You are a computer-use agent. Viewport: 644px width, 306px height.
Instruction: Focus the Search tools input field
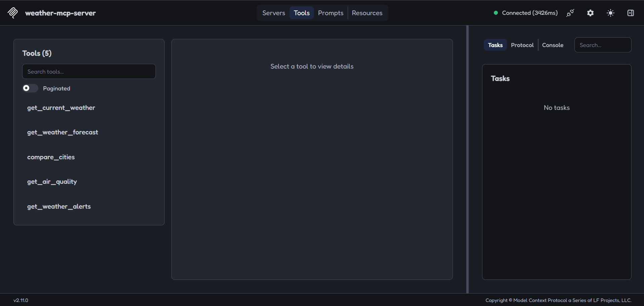89,72
